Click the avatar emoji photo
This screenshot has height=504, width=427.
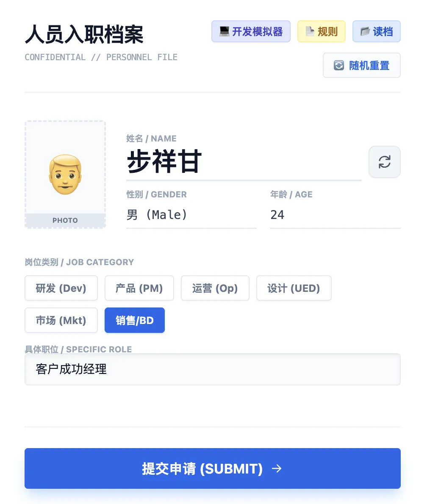[x=65, y=174]
